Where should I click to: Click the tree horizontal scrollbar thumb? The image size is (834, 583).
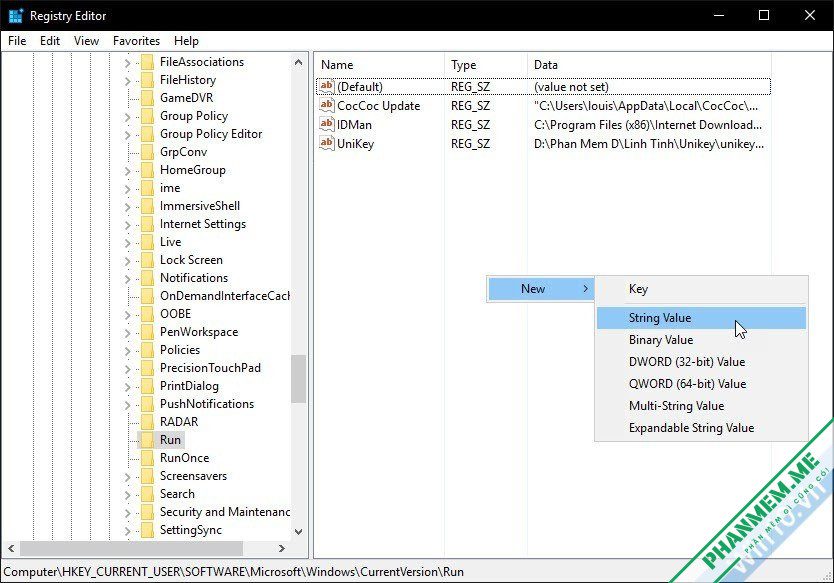click(131, 548)
